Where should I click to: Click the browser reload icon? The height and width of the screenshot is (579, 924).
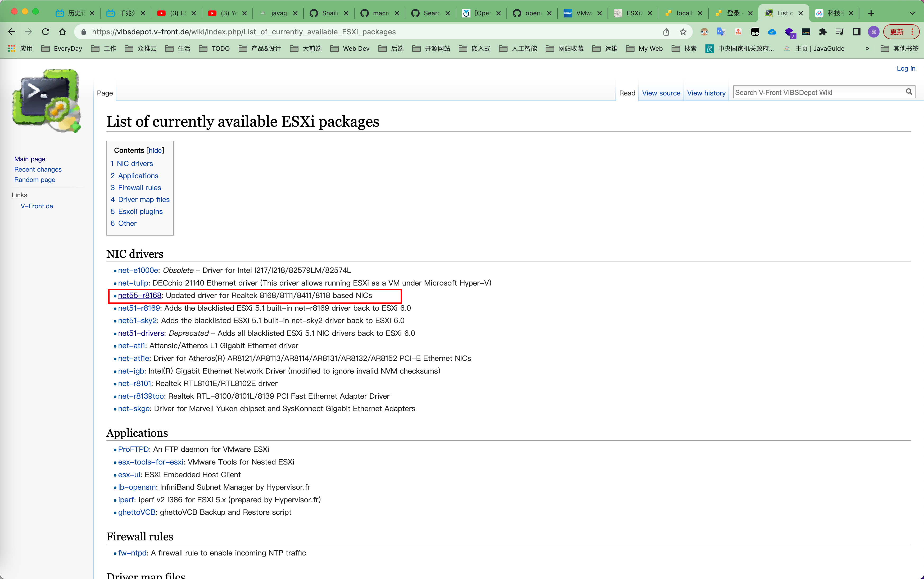point(46,32)
